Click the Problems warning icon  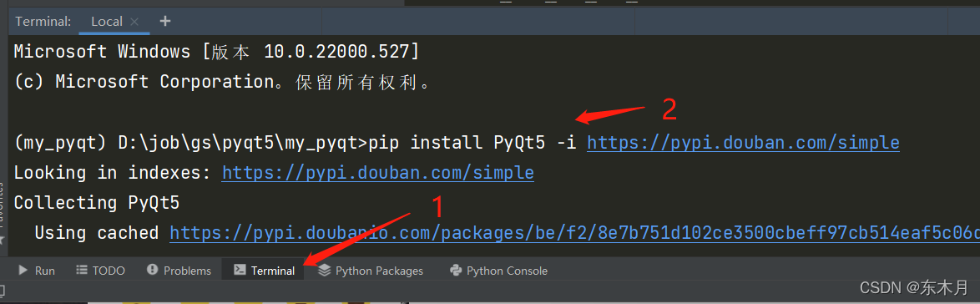pos(152,271)
